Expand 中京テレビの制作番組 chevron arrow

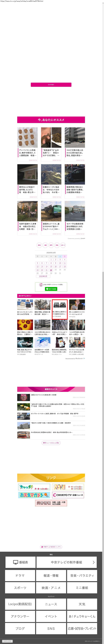coord(94,562)
